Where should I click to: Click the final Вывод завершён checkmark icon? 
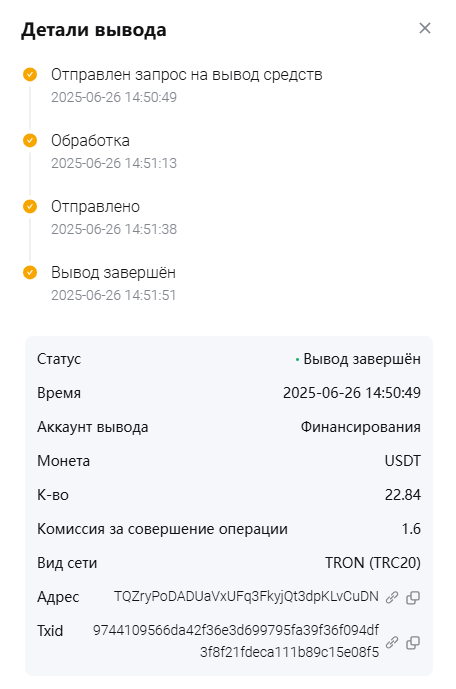[30, 272]
